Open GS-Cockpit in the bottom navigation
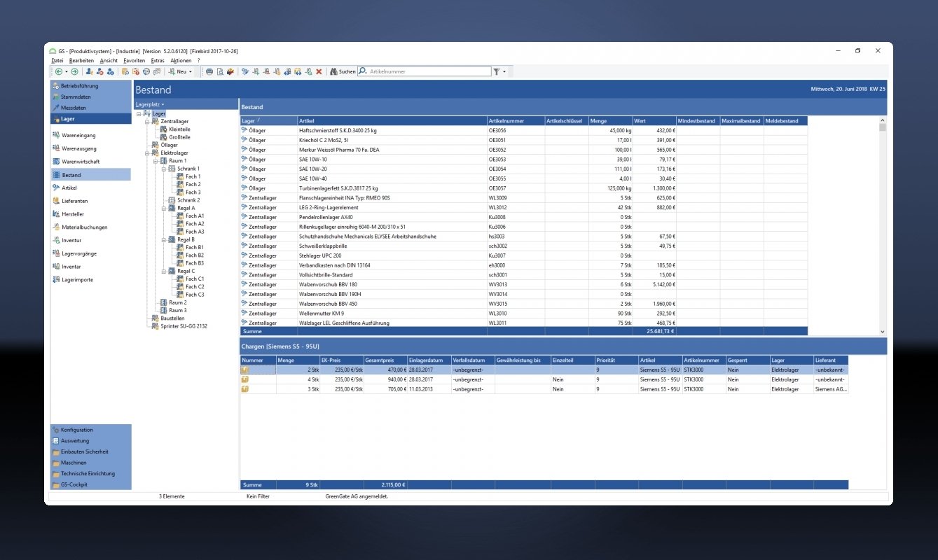This screenshot has width=938, height=560. [x=90, y=484]
